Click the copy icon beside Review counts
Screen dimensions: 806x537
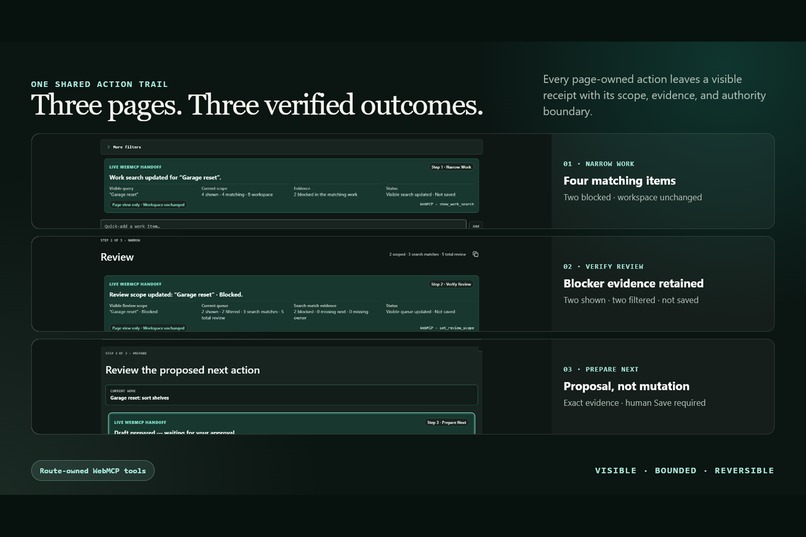475,254
